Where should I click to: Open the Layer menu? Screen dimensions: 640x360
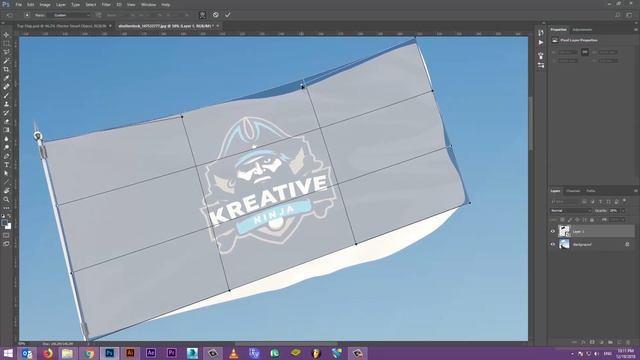point(60,4)
